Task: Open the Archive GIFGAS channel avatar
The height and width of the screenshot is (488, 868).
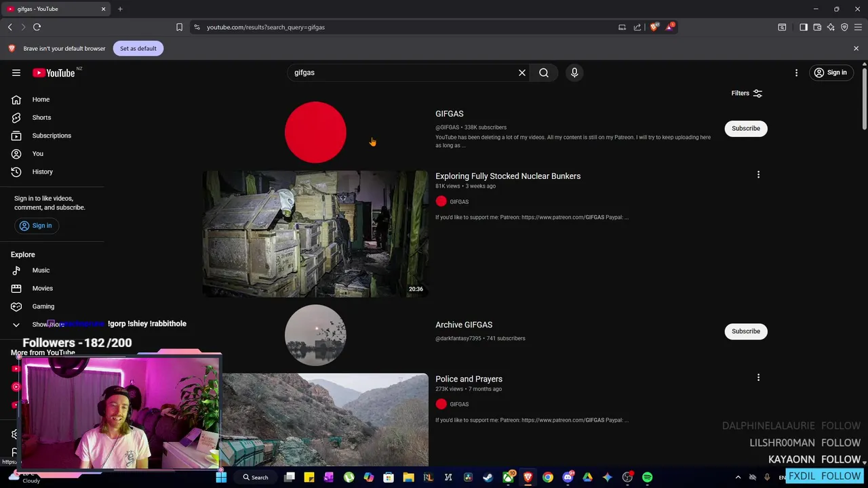Action: [x=315, y=335]
